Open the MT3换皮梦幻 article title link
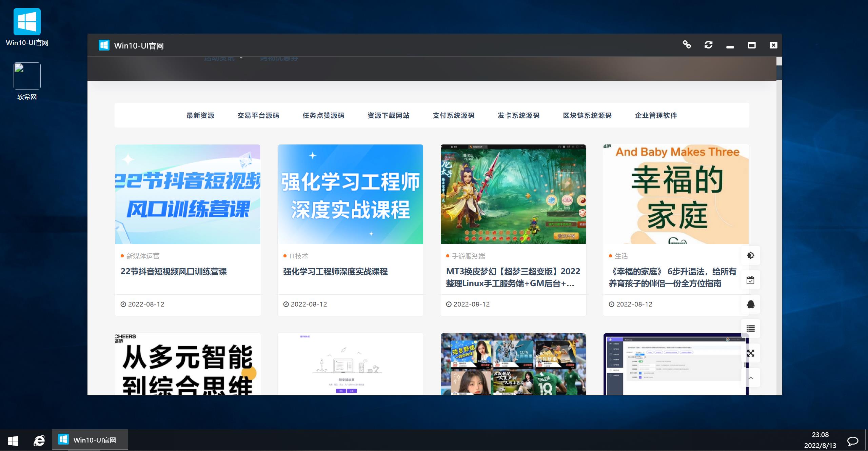868x451 pixels. click(x=513, y=277)
